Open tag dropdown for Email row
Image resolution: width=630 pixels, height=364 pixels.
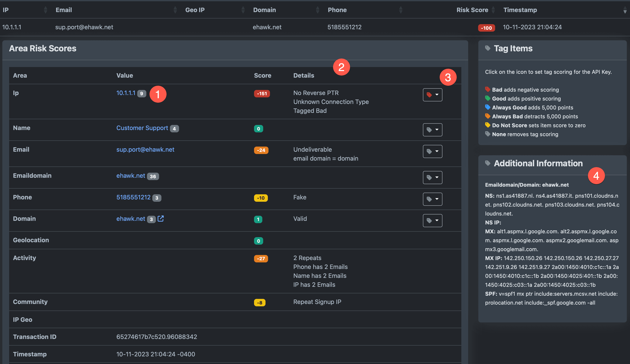tap(432, 151)
